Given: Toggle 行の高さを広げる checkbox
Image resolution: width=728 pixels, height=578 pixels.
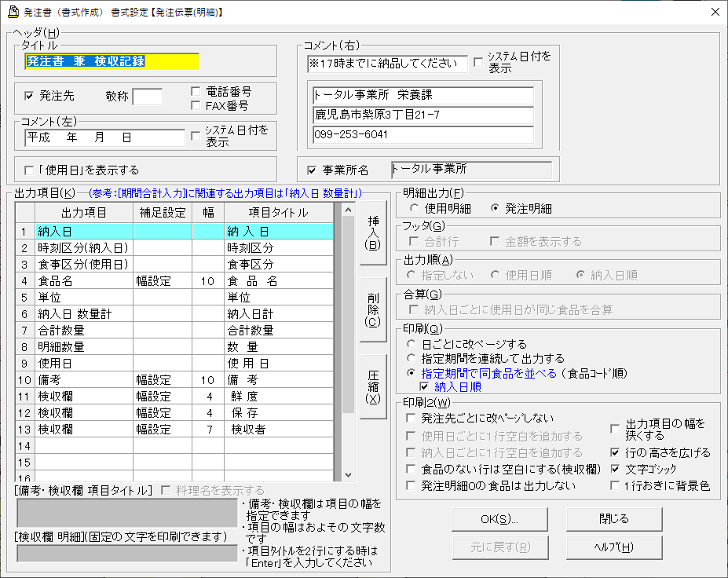Looking at the screenshot, I should [615, 452].
